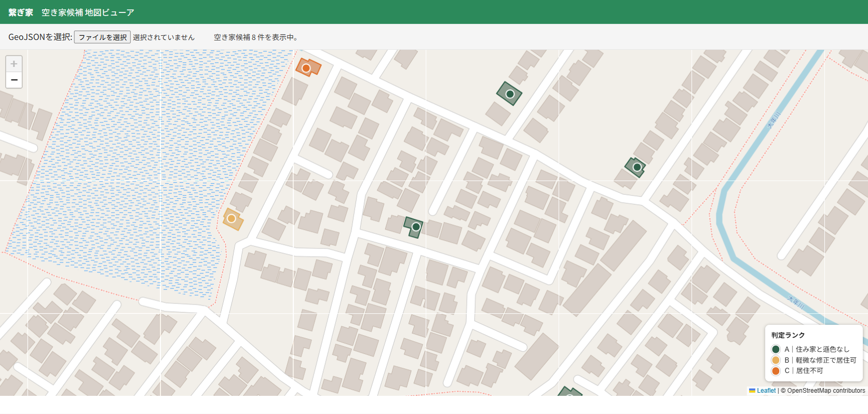Select the dark green marker nearest the yellow marker
The image size is (868, 414).
point(416,227)
